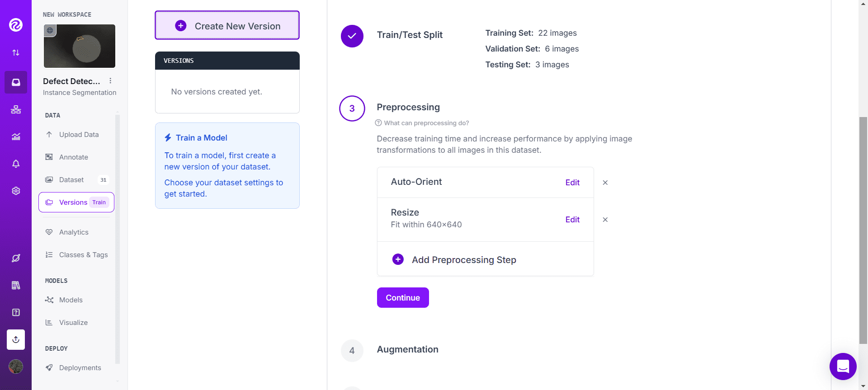Open the notifications bell icon
This screenshot has height=390, width=868.
coord(16,164)
